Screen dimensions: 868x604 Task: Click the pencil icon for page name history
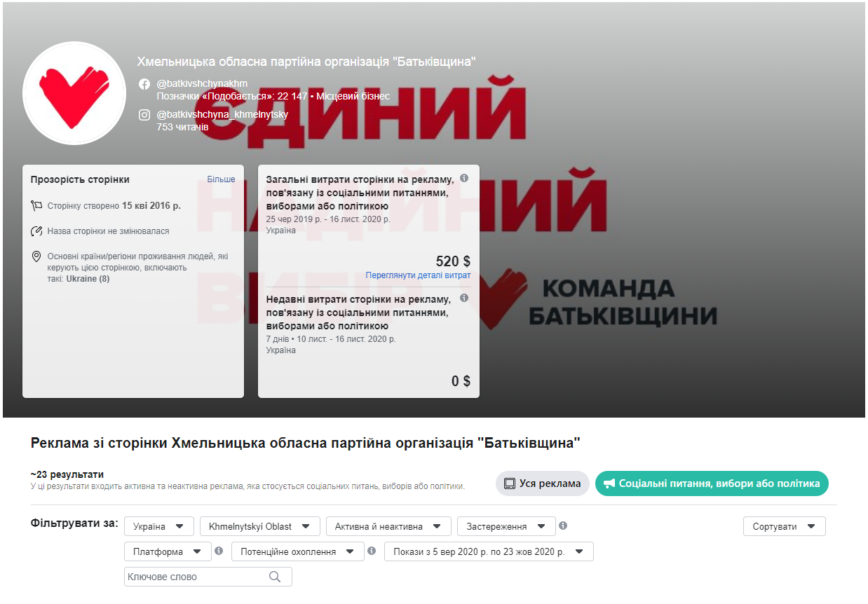[x=36, y=231]
